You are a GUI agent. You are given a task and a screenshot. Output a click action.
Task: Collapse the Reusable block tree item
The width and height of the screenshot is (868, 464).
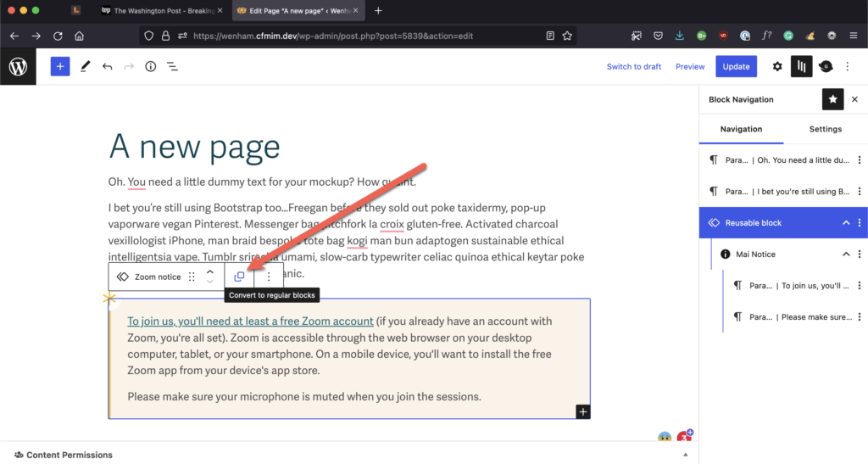(x=845, y=223)
